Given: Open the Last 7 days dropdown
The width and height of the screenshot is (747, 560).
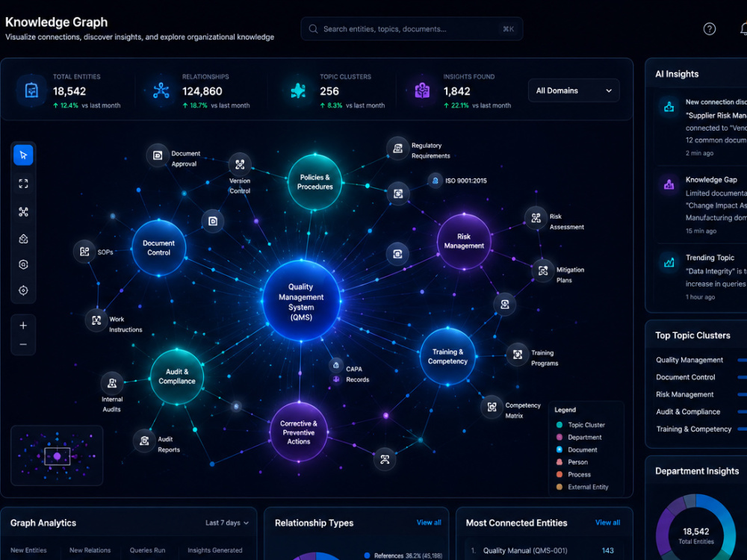Looking at the screenshot, I should [227, 523].
